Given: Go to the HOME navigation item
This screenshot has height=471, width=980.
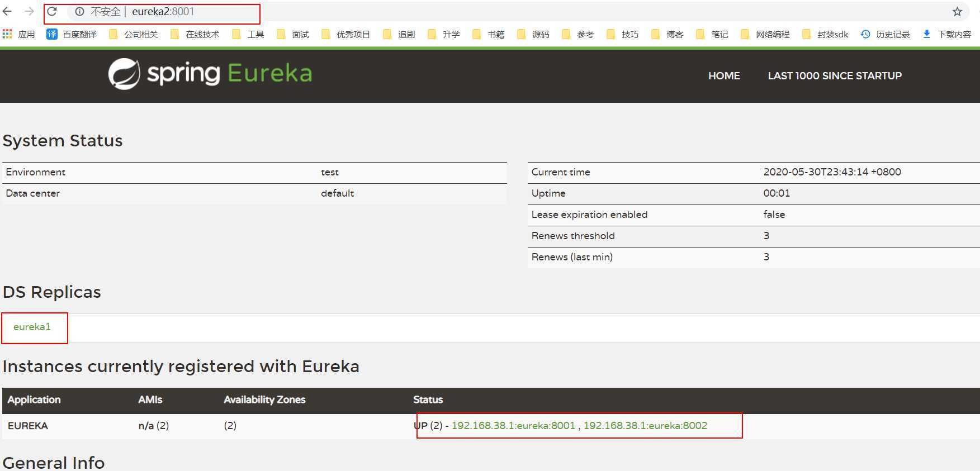Looking at the screenshot, I should point(724,76).
